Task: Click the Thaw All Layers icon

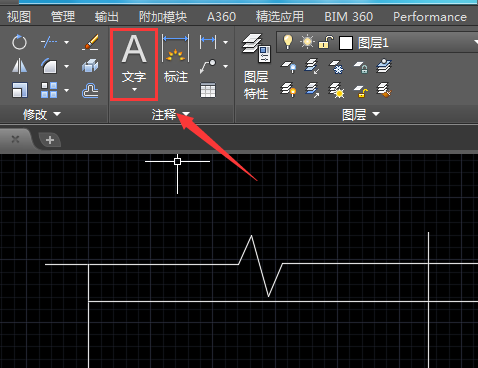Action: (x=336, y=90)
